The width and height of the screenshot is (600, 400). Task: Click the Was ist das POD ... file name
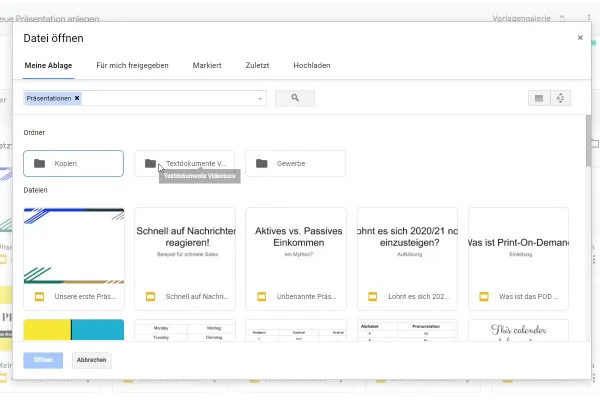coord(528,297)
